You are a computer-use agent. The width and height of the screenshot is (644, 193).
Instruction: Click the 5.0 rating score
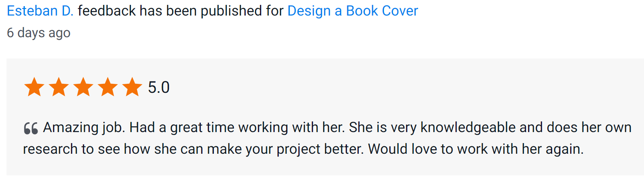pyautogui.click(x=158, y=88)
